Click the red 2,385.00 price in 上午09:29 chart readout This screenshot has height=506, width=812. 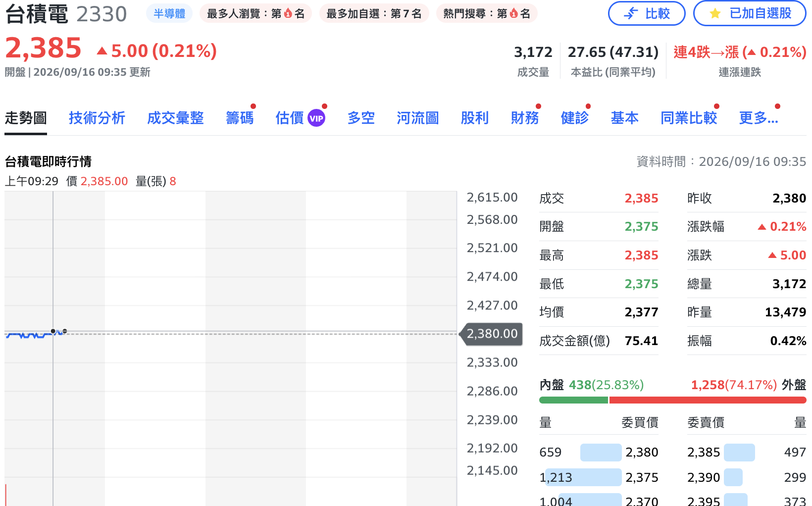pos(104,182)
